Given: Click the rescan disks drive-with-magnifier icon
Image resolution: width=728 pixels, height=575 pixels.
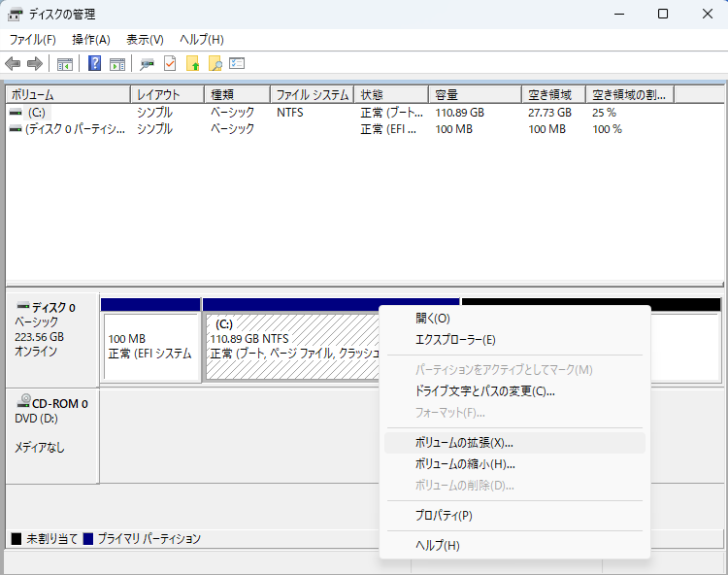Looking at the screenshot, I should [x=148, y=64].
